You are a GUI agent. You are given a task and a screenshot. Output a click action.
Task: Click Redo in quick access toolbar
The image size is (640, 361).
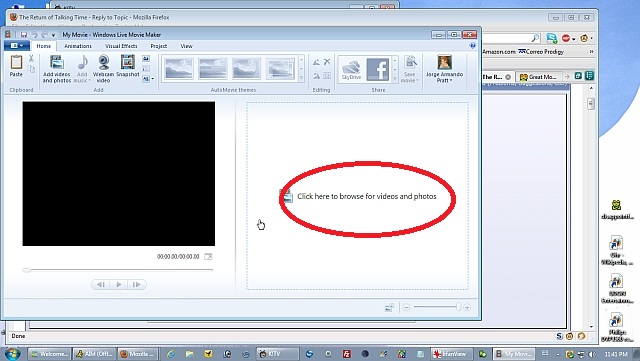coord(44,35)
